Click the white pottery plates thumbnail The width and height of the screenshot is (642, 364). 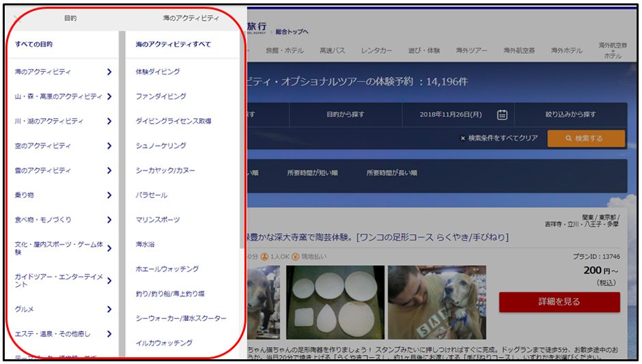pos(334,295)
